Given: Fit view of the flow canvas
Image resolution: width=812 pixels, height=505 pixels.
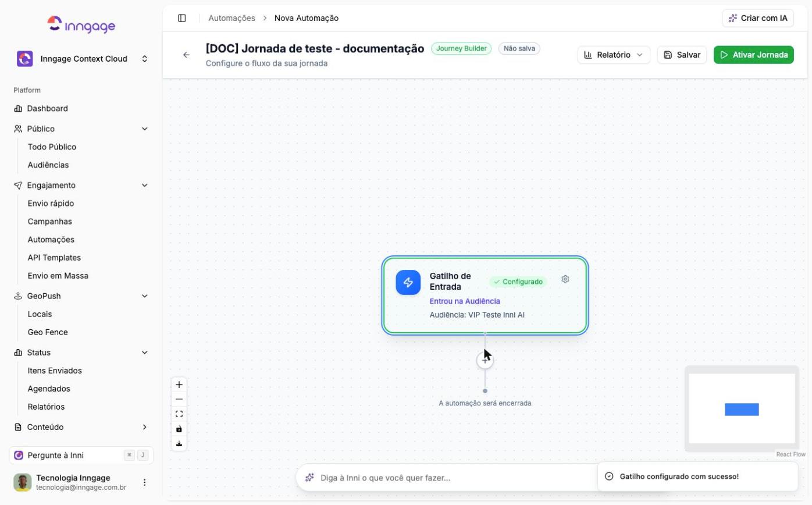Looking at the screenshot, I should pos(179,414).
